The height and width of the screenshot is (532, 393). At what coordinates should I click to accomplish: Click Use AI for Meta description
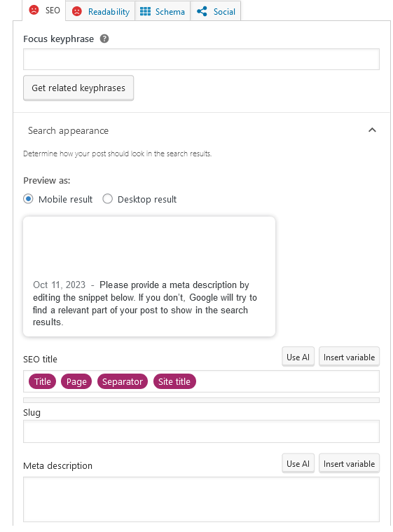point(298,464)
